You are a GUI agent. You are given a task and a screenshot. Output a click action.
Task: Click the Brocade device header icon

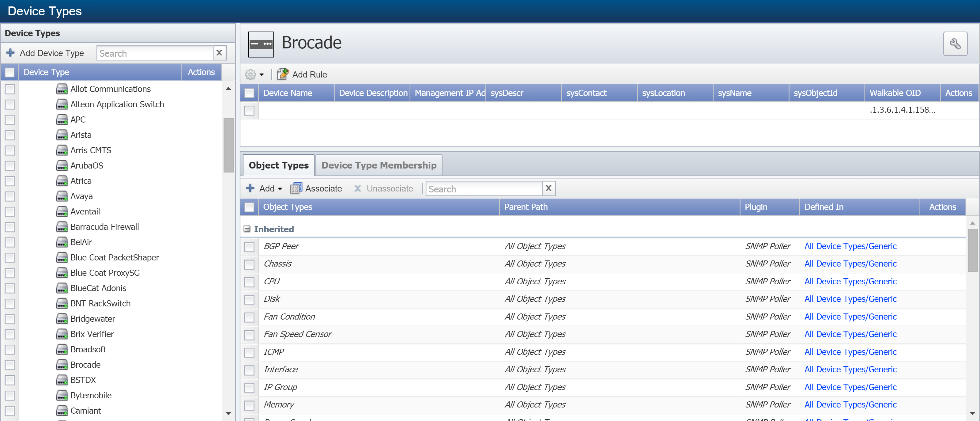click(261, 44)
